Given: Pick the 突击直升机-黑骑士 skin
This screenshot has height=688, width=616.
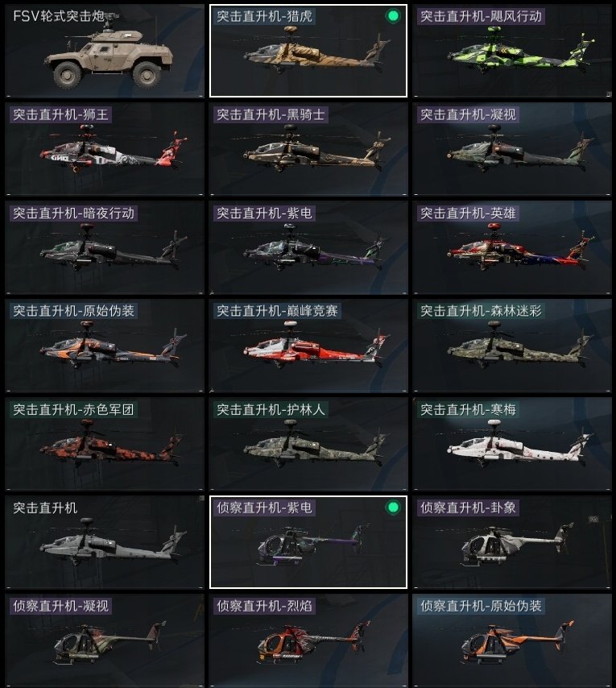Looking at the screenshot, I should (x=308, y=149).
